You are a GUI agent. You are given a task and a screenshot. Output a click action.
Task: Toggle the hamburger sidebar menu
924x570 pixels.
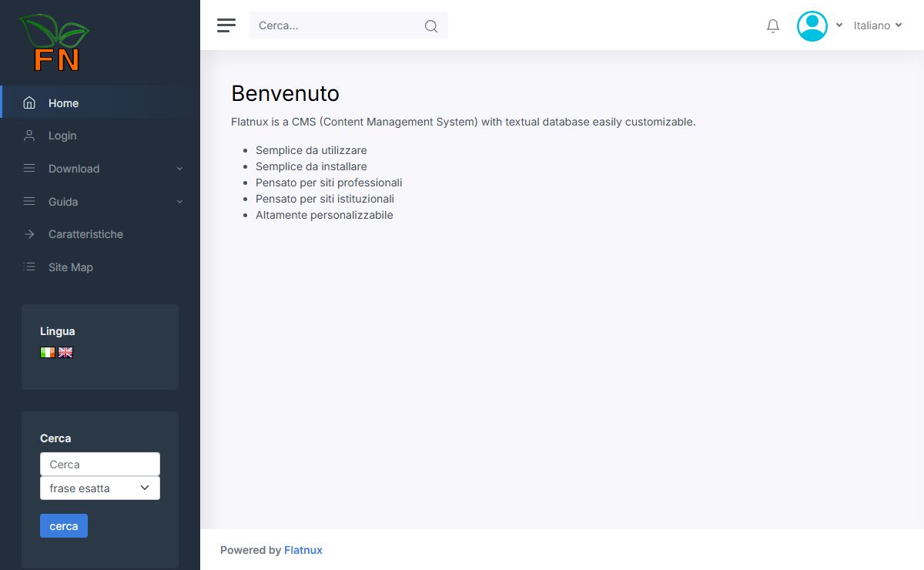(226, 25)
